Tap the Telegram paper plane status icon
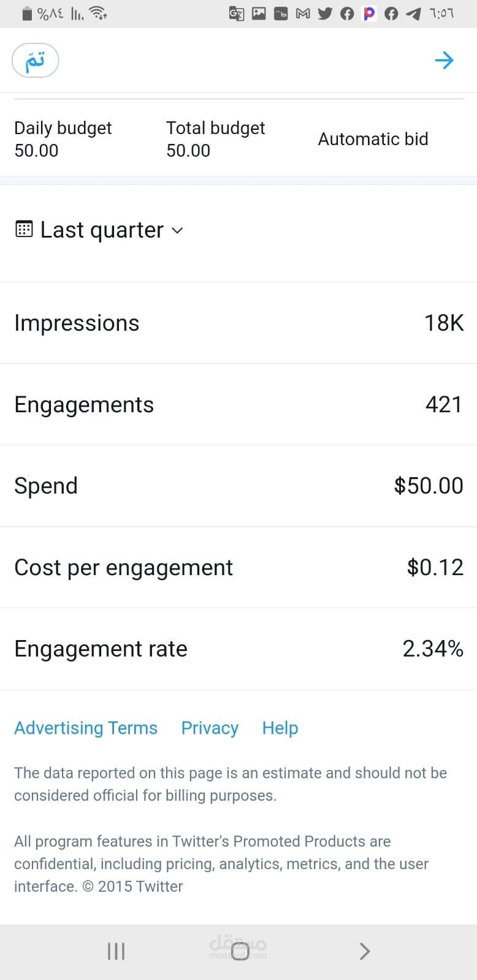Viewport: 477px width, 980px height. [x=414, y=13]
